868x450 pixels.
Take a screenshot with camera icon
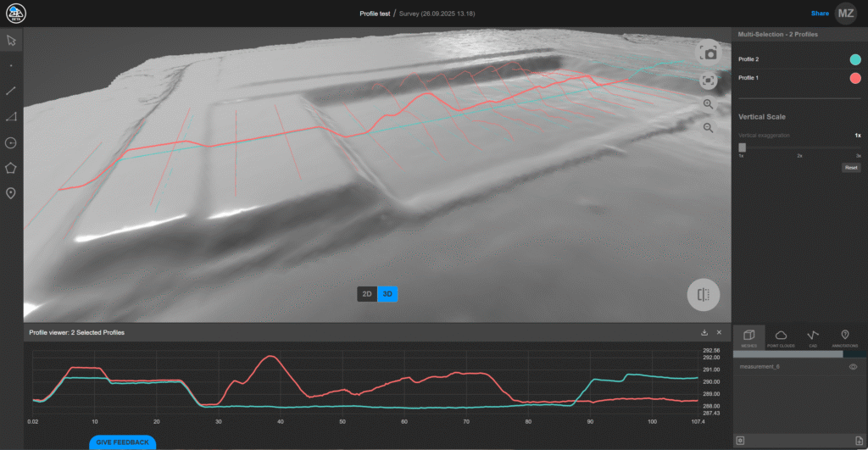[x=709, y=53]
